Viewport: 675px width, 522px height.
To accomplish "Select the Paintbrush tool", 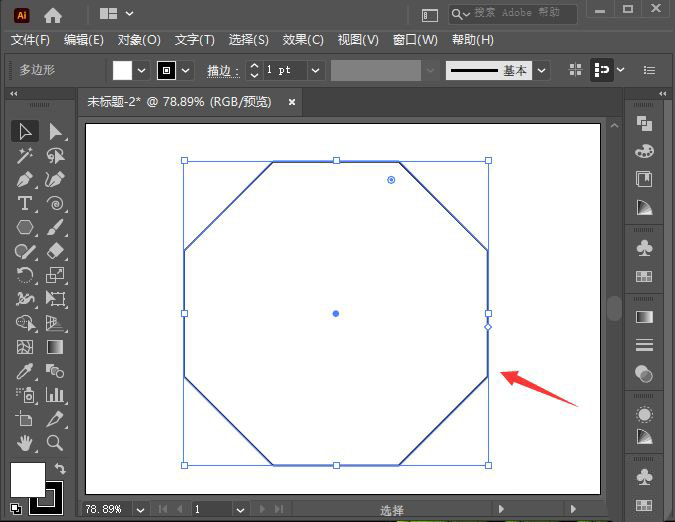I will [56, 227].
